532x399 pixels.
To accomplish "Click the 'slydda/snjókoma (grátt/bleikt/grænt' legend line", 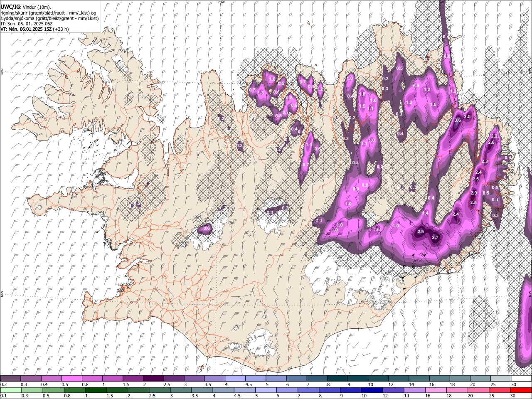I will (x=50, y=18).
